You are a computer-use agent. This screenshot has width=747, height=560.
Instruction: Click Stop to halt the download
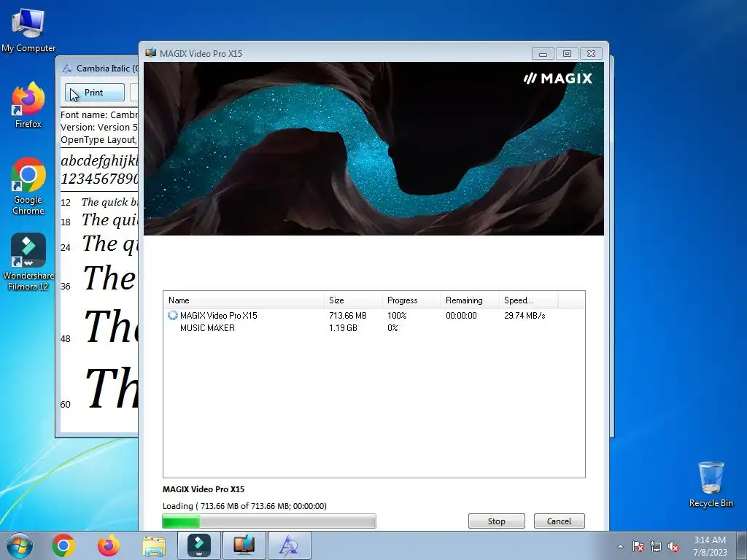[496, 521]
